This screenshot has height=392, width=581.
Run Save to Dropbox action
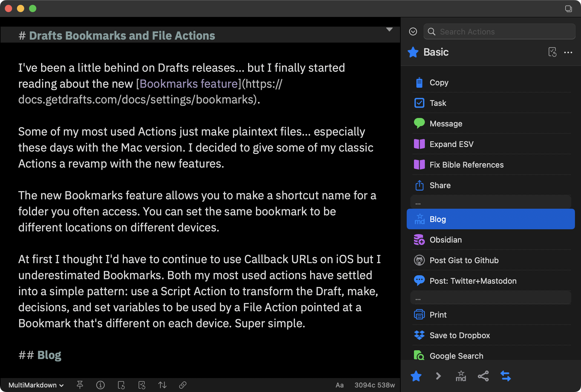tap(491, 335)
